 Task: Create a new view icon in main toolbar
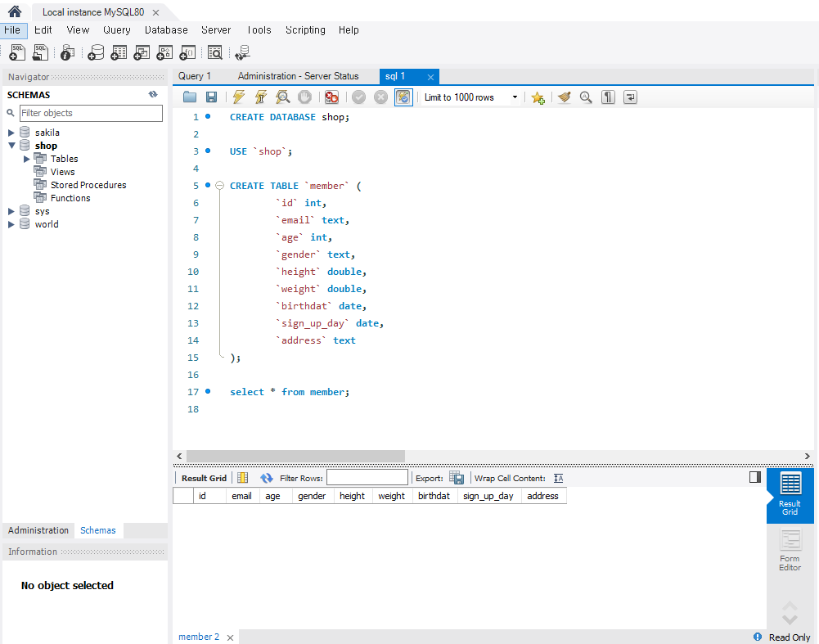click(x=142, y=52)
